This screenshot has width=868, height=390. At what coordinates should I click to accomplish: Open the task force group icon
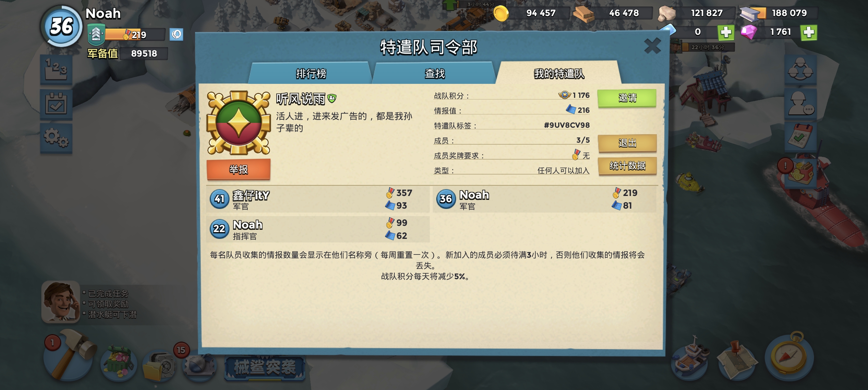tap(801, 69)
